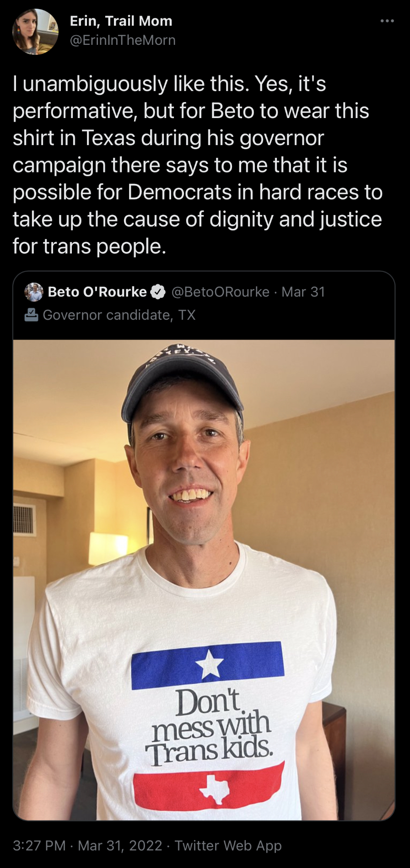
Task: Open the tweet's three-dot more menu
Action: coord(387,21)
